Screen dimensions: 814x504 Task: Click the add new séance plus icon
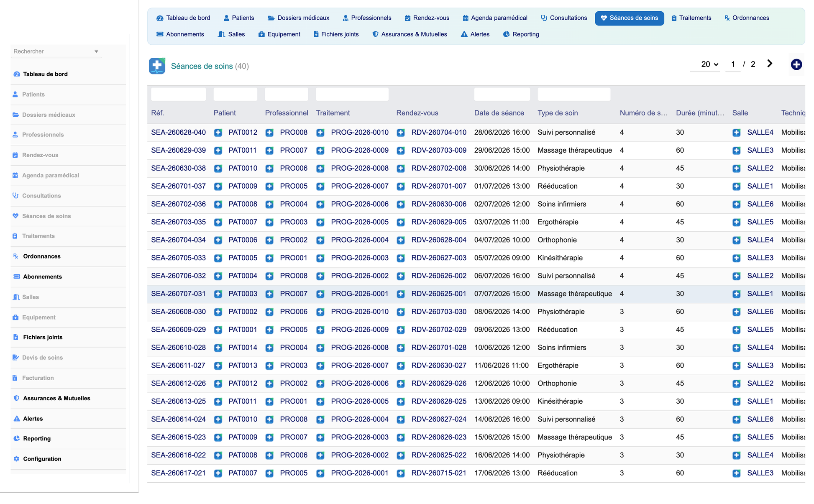[x=796, y=64]
